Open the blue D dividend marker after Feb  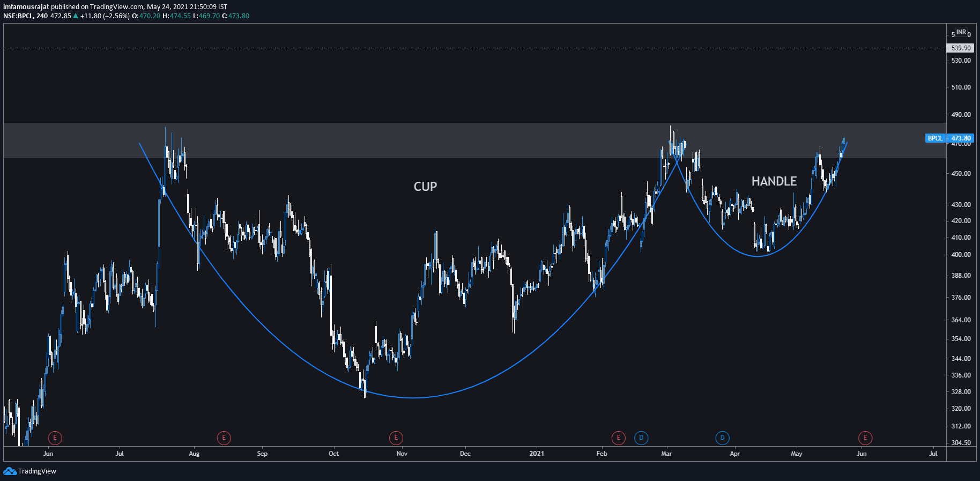[641, 438]
